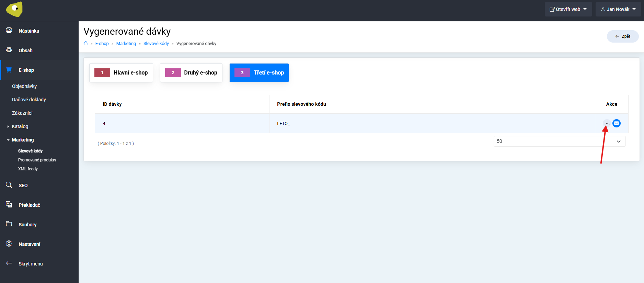Click the Obsah puzzle icon

[9, 50]
